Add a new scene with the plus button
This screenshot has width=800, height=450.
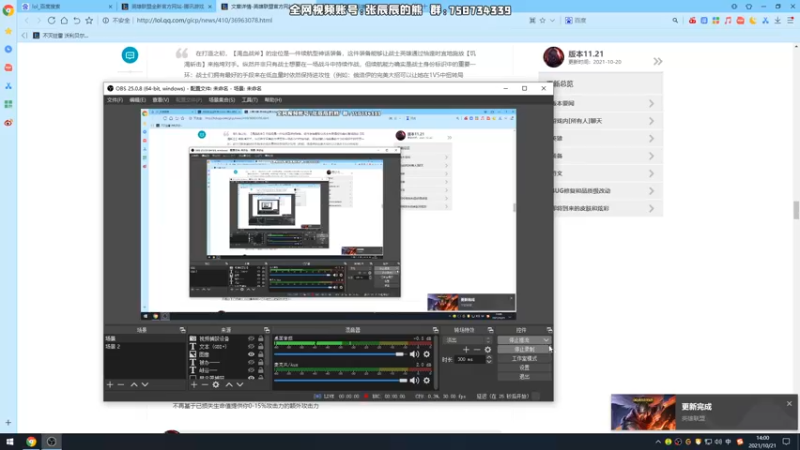tap(110, 385)
